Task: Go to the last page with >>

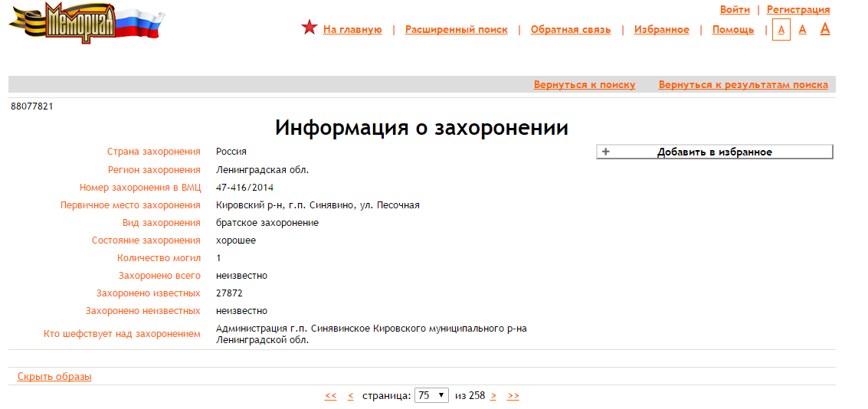Action: (513, 396)
